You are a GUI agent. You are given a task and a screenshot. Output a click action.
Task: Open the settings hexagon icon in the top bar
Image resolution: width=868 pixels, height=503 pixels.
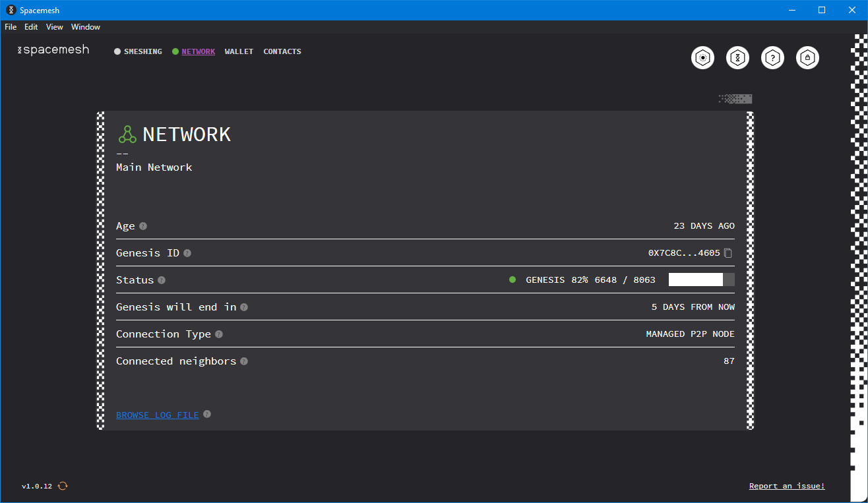click(x=703, y=58)
